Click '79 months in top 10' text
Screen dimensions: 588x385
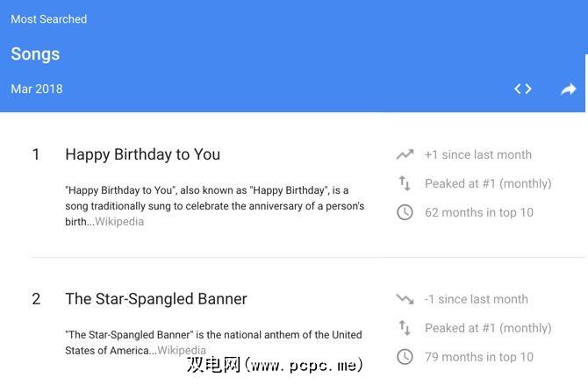tap(478, 357)
